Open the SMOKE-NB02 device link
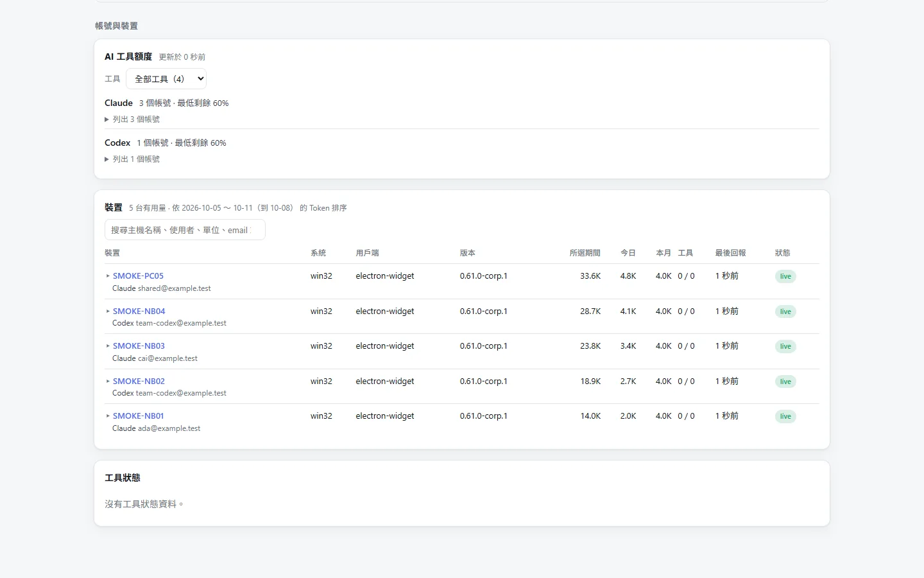This screenshot has height=578, width=924. click(x=139, y=381)
